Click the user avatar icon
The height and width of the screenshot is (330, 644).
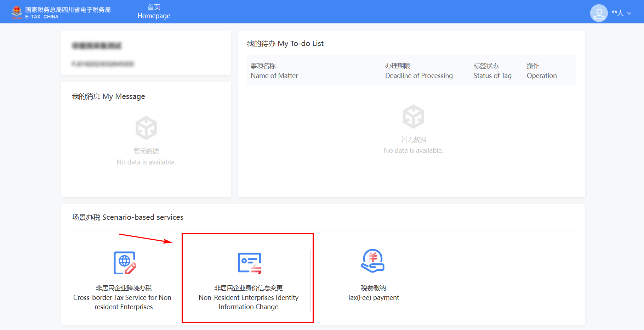(599, 13)
